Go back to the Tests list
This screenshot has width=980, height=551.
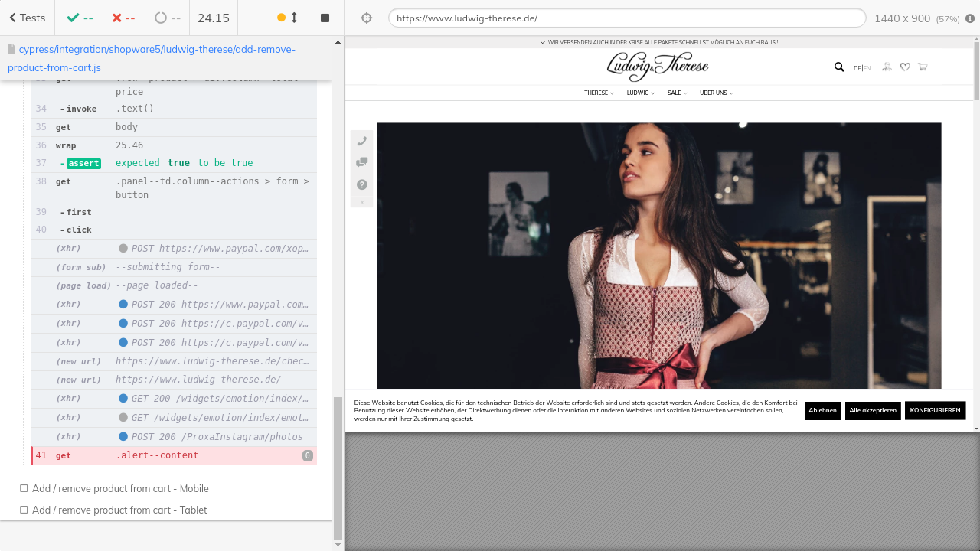point(28,18)
